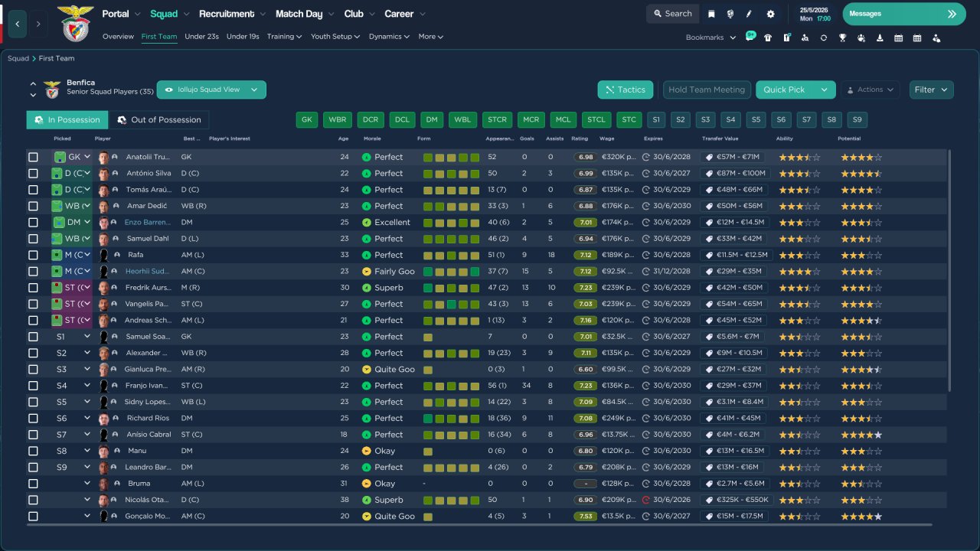Switch to the Under 23s tab

click(x=201, y=37)
